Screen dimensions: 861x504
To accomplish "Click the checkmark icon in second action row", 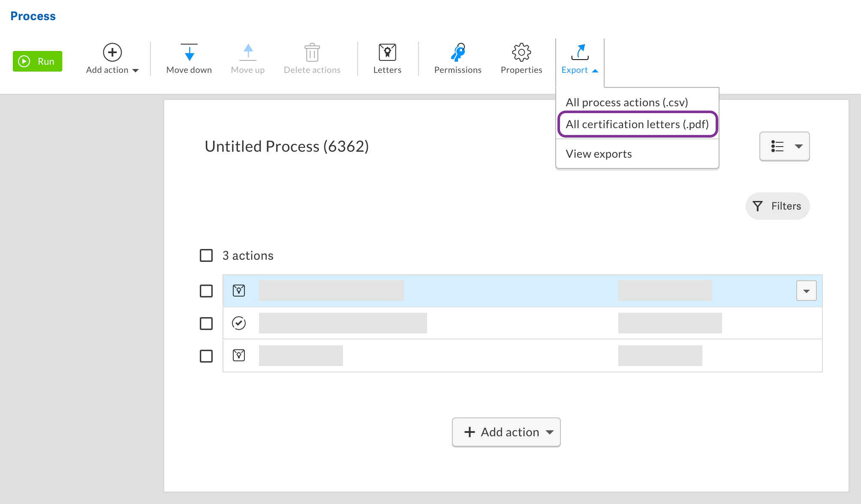I will pos(239,323).
